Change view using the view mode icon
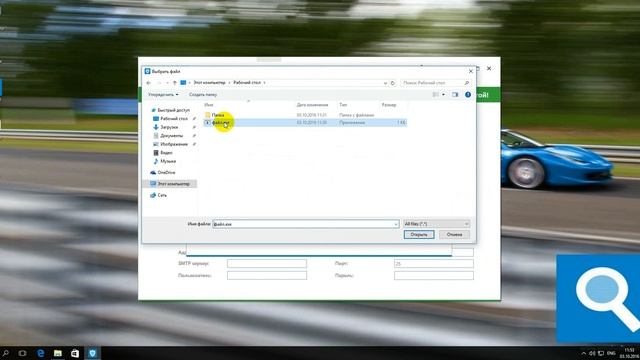This screenshot has width=640, height=360. click(436, 95)
